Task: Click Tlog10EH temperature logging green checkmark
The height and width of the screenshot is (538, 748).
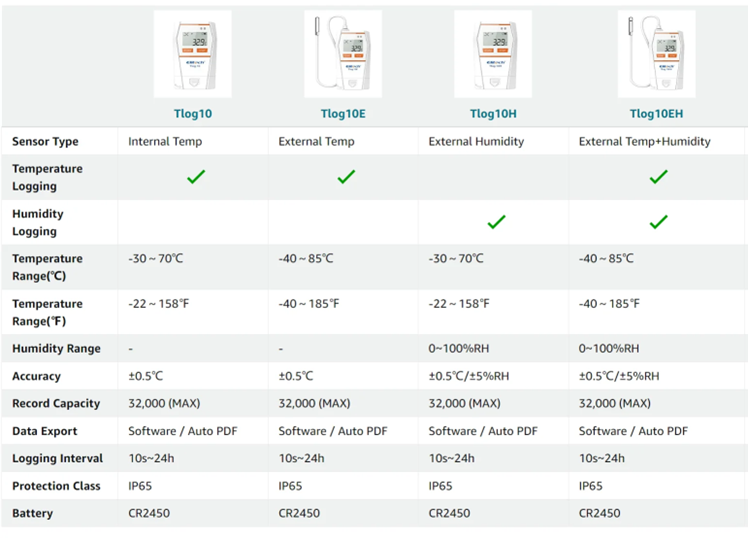Action: coord(659,177)
